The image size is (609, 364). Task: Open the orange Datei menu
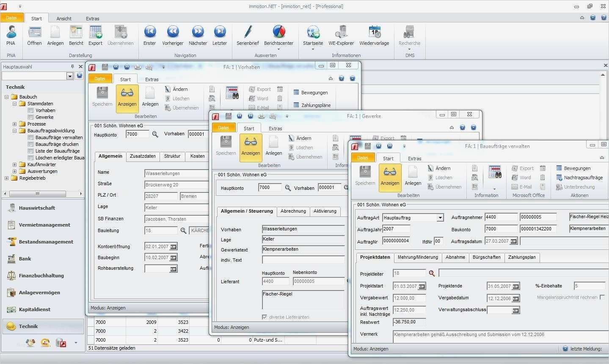[11, 18]
